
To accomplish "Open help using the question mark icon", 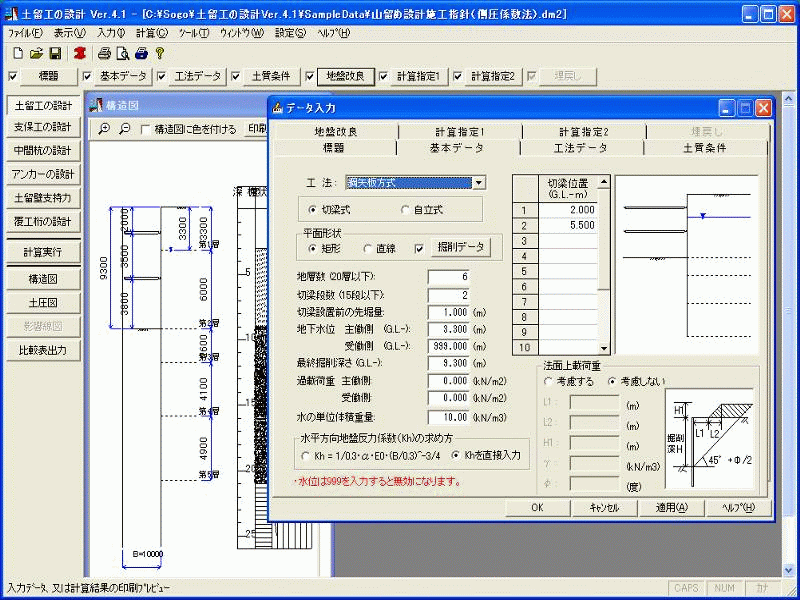I will coord(160,53).
